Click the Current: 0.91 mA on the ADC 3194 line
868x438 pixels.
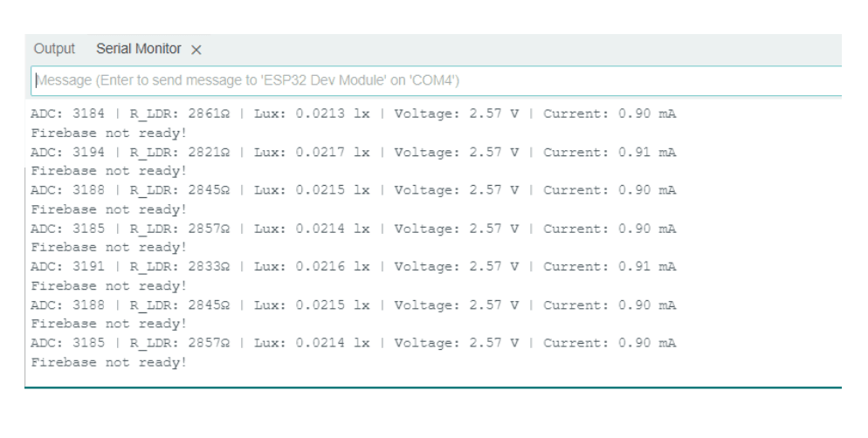tap(610, 153)
